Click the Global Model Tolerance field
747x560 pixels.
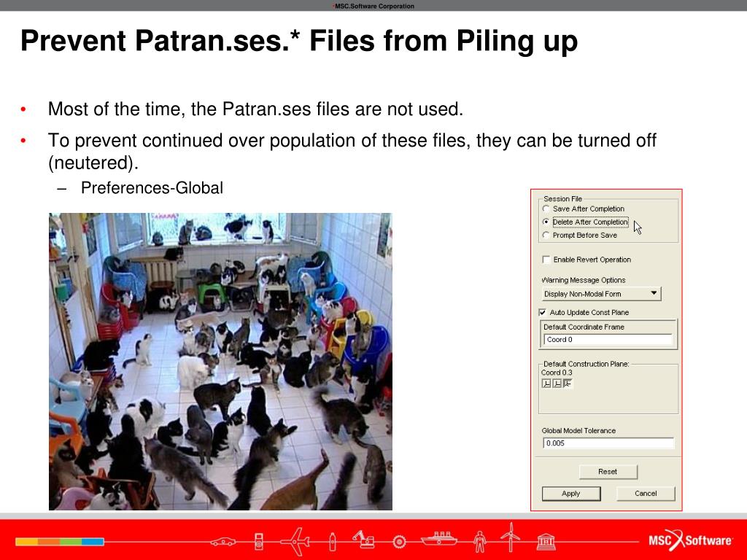click(x=608, y=443)
